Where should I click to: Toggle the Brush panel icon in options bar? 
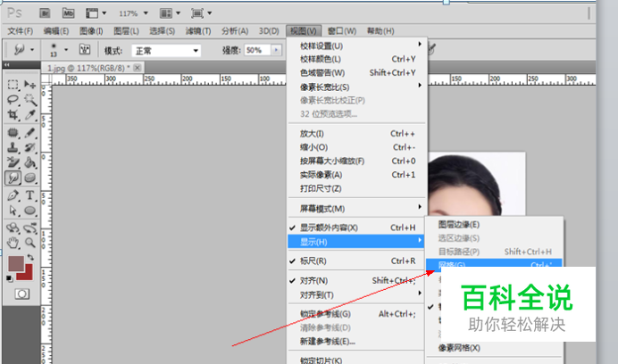click(85, 50)
